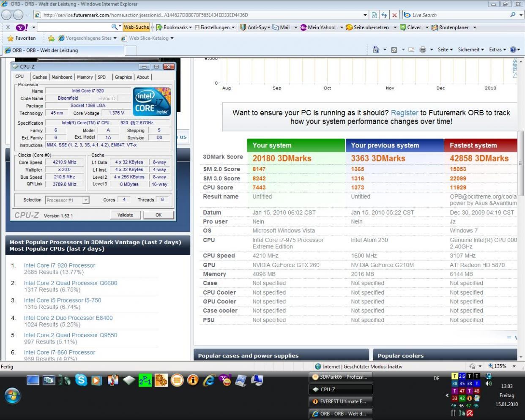Click the Read Mail envelope icon
Viewport: 525px width, 420px height.
pos(411,49)
